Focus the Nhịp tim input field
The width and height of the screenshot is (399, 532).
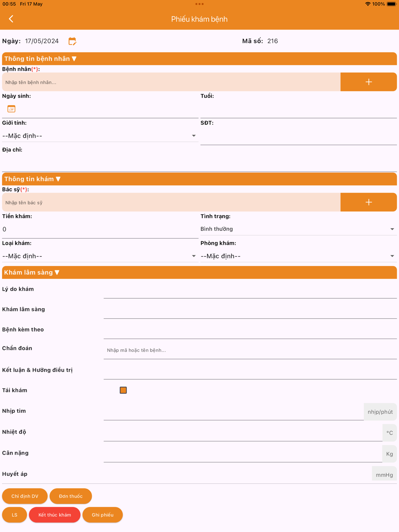pyautogui.click(x=234, y=412)
